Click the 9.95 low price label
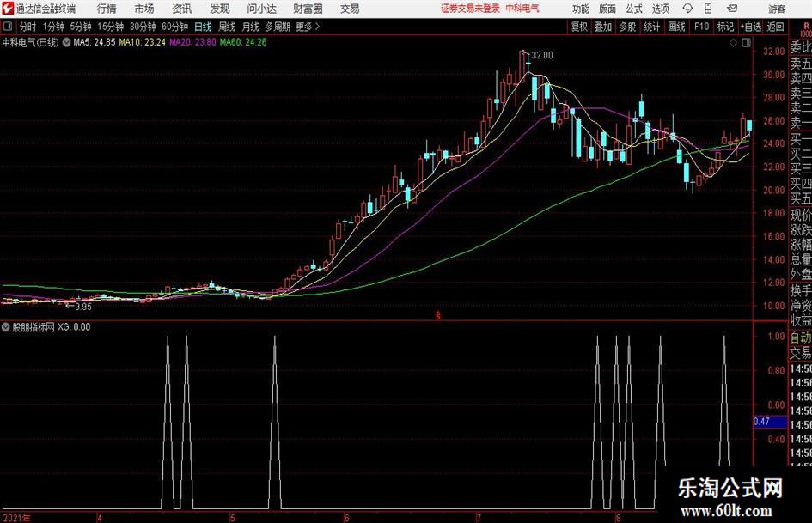 pos(82,307)
